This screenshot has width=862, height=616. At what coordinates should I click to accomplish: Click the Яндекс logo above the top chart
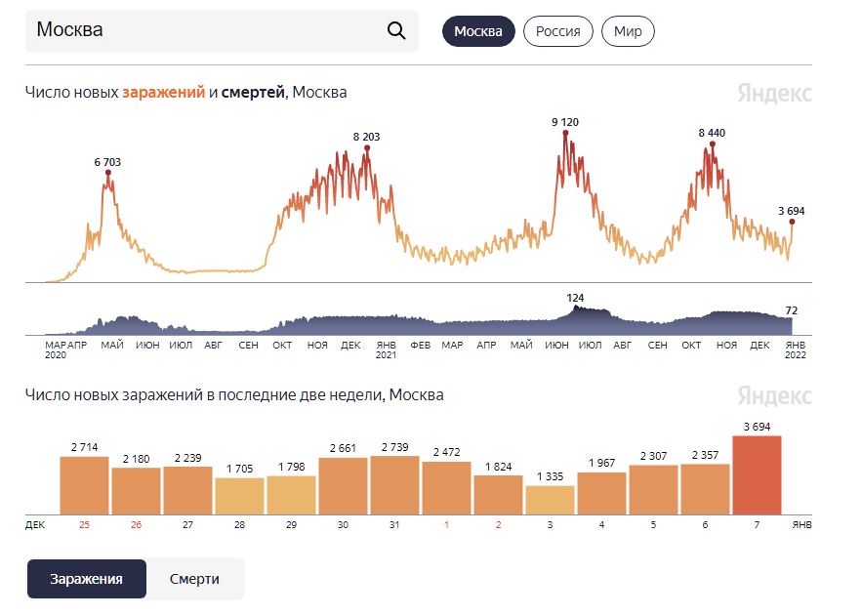[774, 94]
